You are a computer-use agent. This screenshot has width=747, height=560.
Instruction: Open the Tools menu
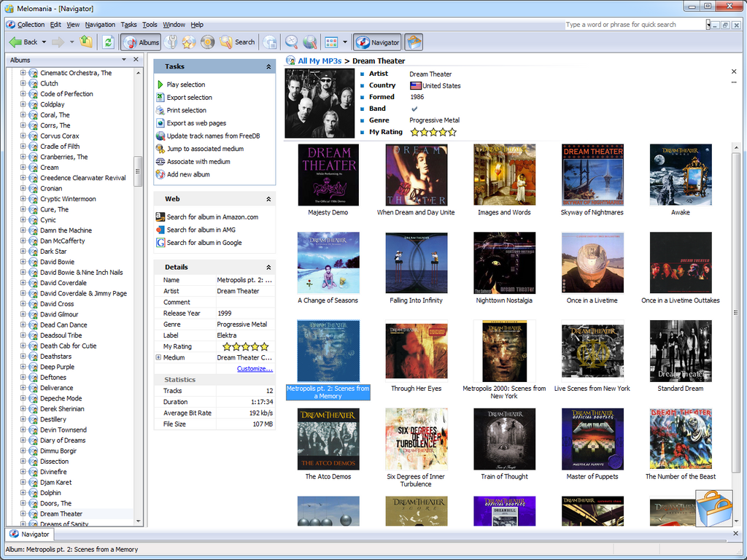pos(150,25)
